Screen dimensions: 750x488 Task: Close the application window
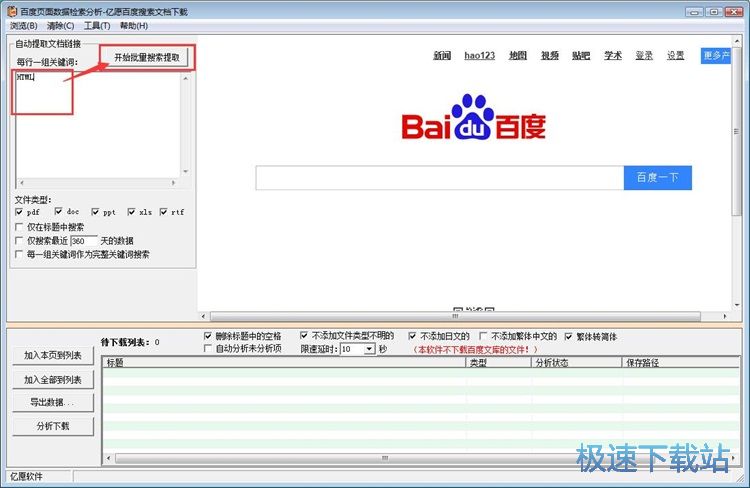pyautogui.click(x=733, y=11)
